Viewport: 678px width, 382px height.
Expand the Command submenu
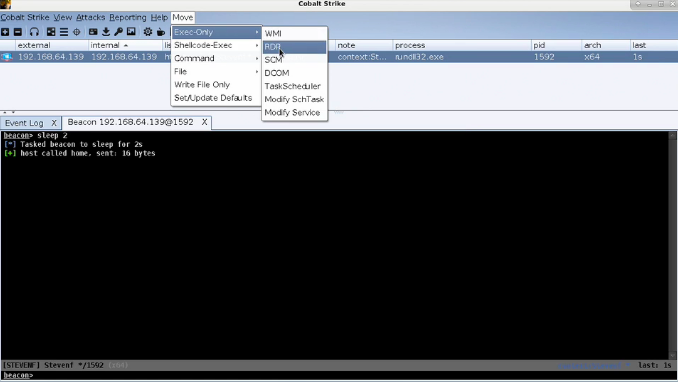coord(217,58)
